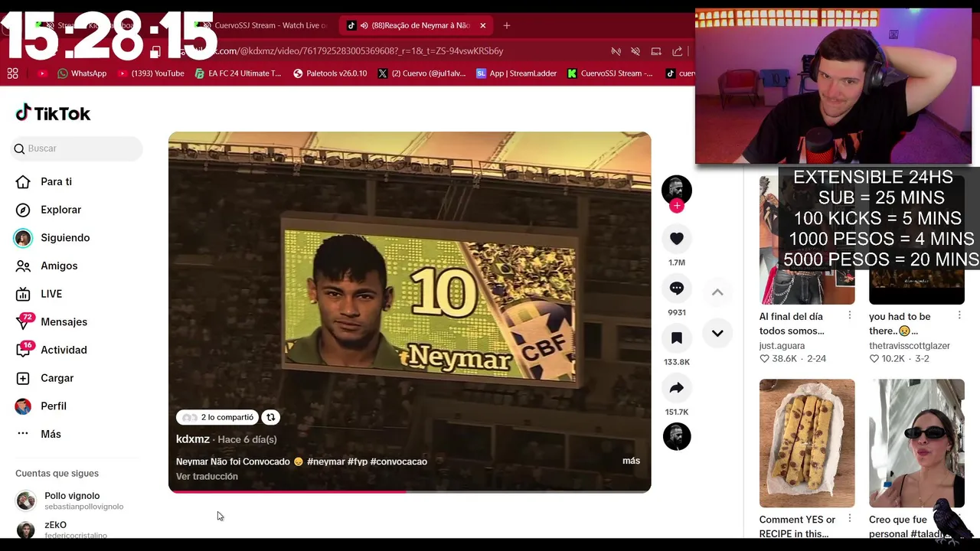
Task: Open CuervoSSJ Stream Kick bookmark
Action: pos(610,73)
